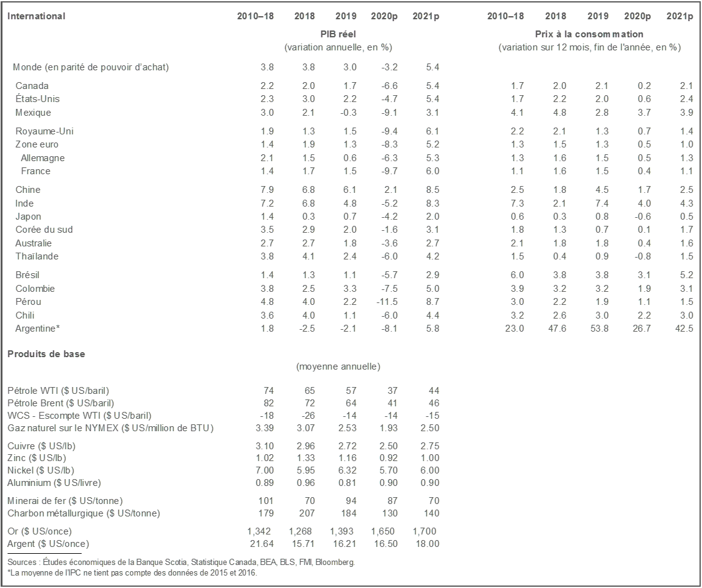The height and width of the screenshot is (588, 702).
Task: Click the 'Sources' footnote line
Action: click(x=181, y=562)
